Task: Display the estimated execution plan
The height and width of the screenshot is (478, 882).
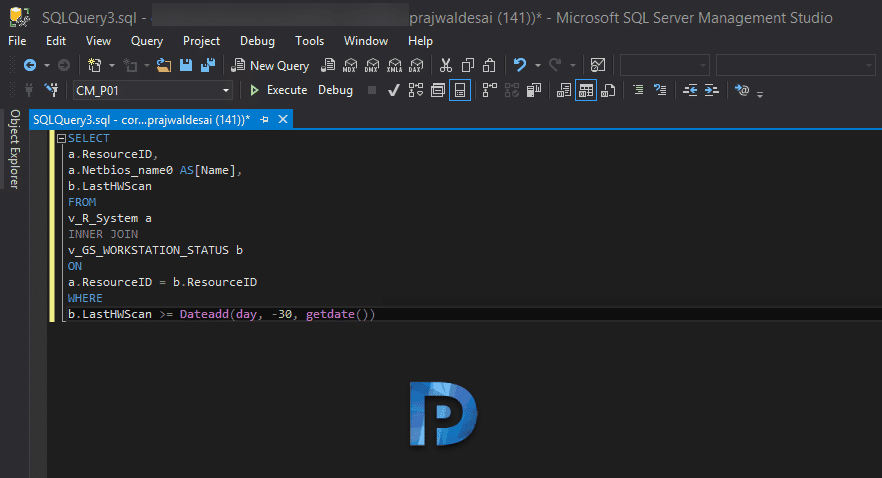Action: (416, 90)
